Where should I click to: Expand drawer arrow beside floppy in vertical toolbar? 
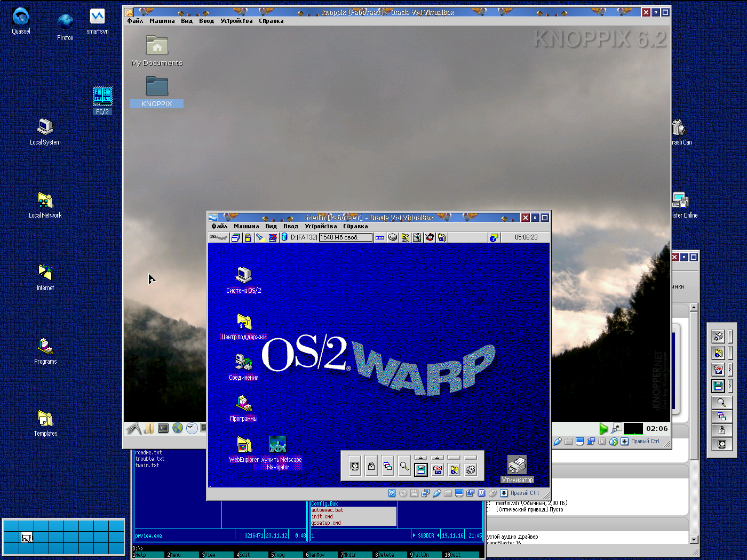click(x=730, y=386)
